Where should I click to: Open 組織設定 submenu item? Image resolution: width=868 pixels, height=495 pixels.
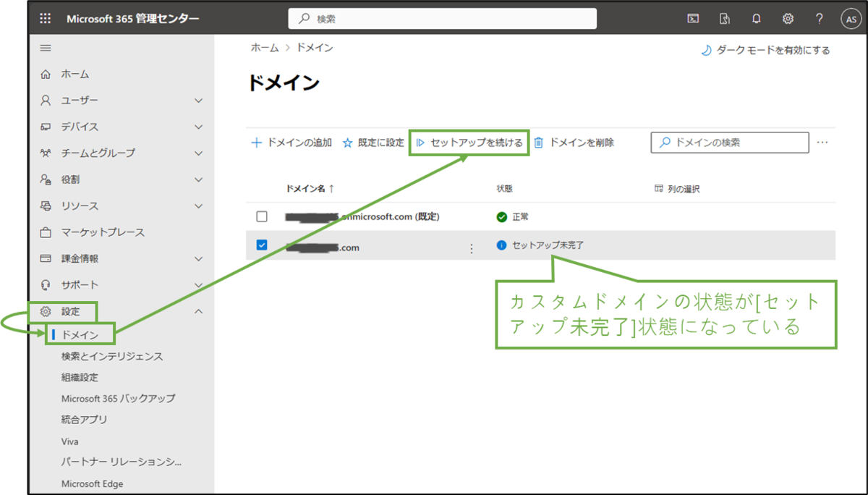click(x=80, y=377)
